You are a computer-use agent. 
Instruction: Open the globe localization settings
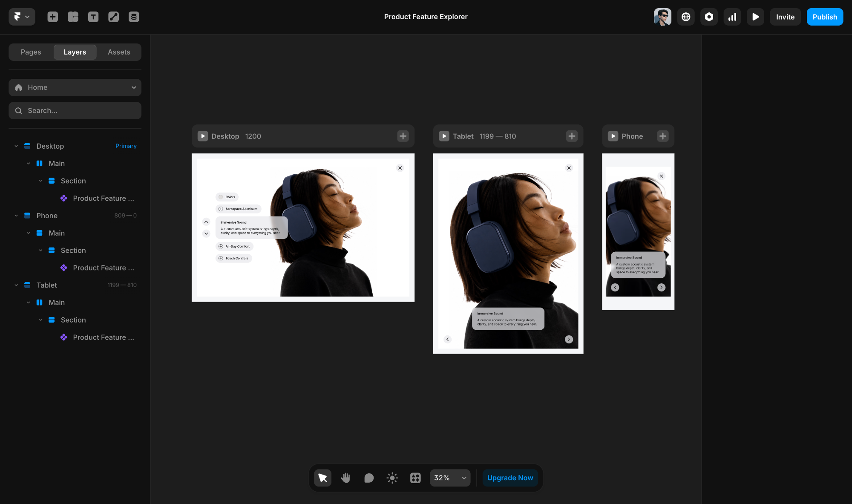pos(686,17)
